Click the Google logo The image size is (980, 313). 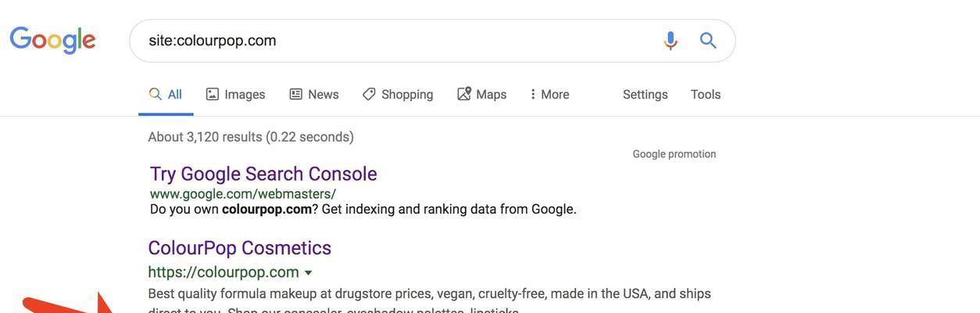pyautogui.click(x=52, y=41)
